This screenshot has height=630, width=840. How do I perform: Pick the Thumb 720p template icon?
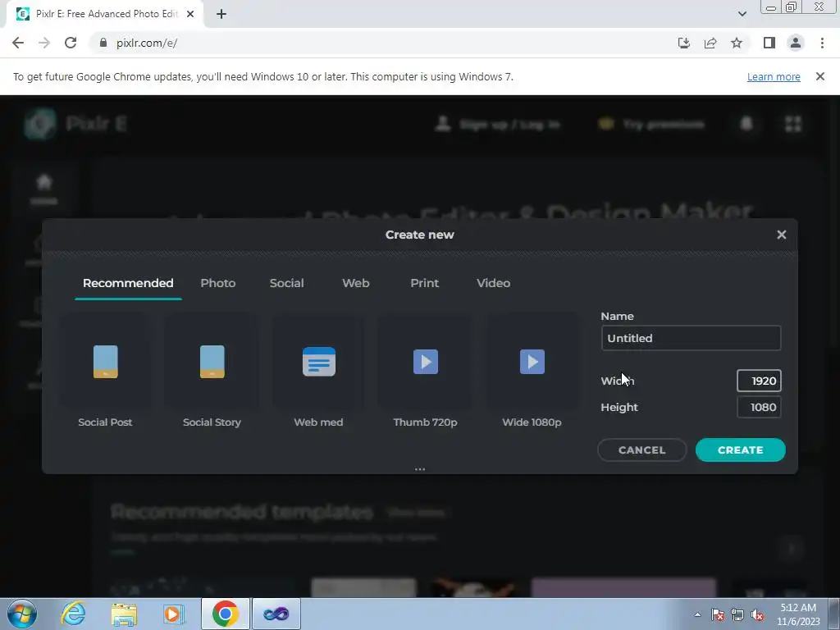pos(426,362)
